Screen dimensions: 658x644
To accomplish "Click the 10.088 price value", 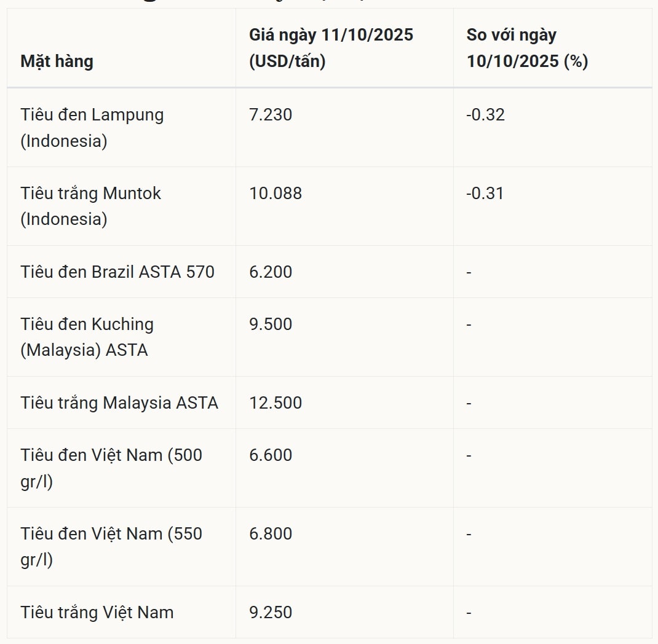I will point(275,194).
